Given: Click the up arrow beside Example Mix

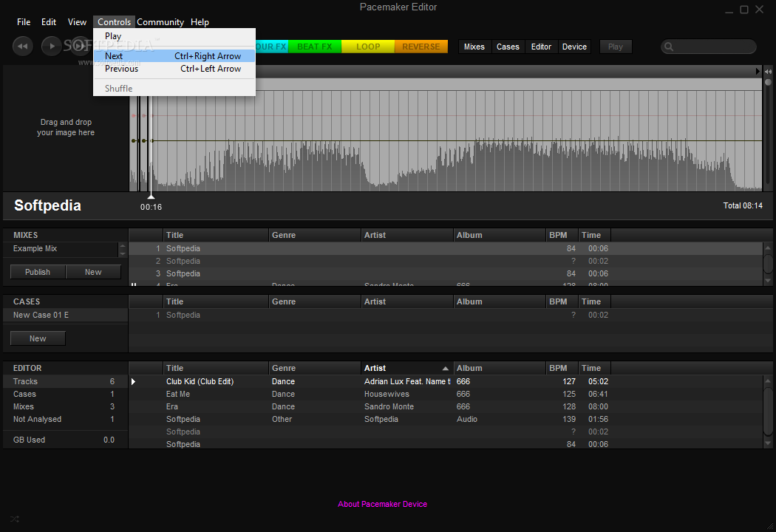Looking at the screenshot, I should pos(123,245).
